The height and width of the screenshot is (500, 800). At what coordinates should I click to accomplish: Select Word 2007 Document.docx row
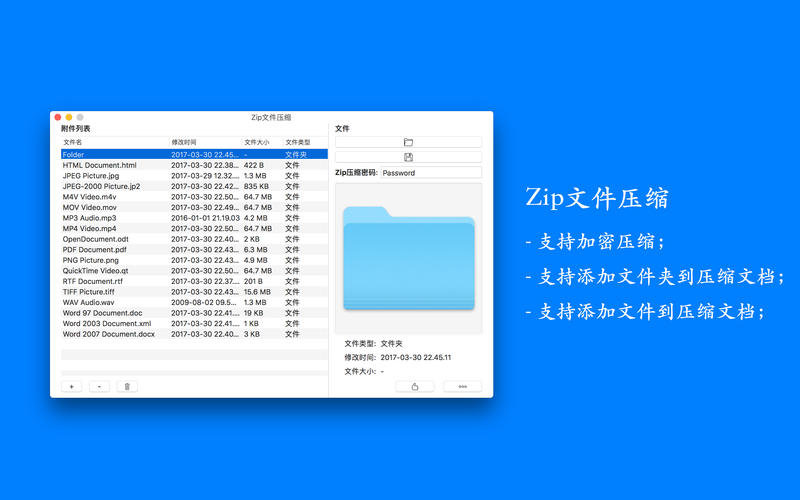click(x=109, y=334)
